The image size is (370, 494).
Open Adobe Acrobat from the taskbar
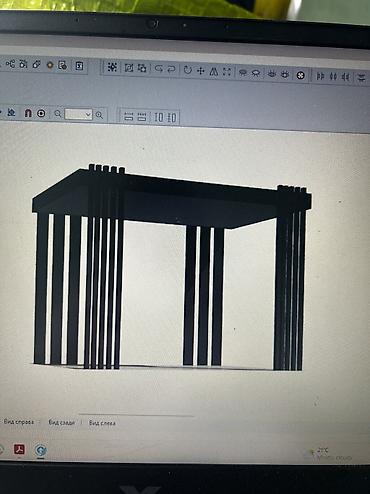[19, 449]
